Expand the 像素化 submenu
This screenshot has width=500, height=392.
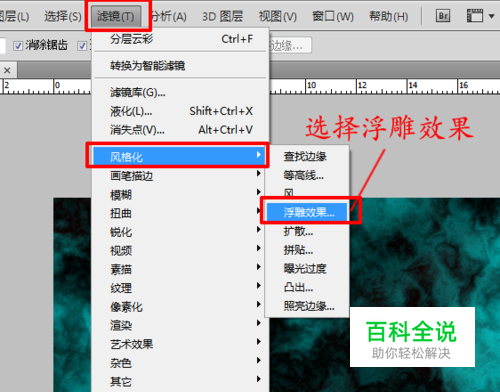180,306
